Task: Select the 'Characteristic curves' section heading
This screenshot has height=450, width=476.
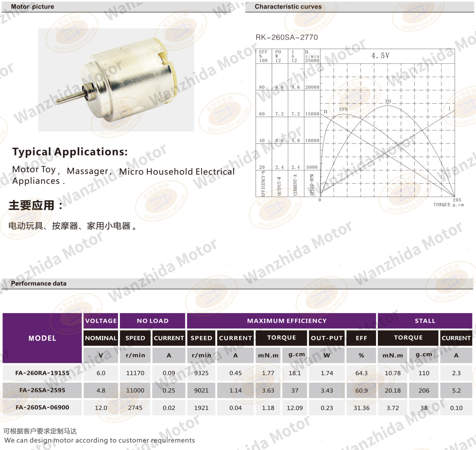Action: point(288,7)
